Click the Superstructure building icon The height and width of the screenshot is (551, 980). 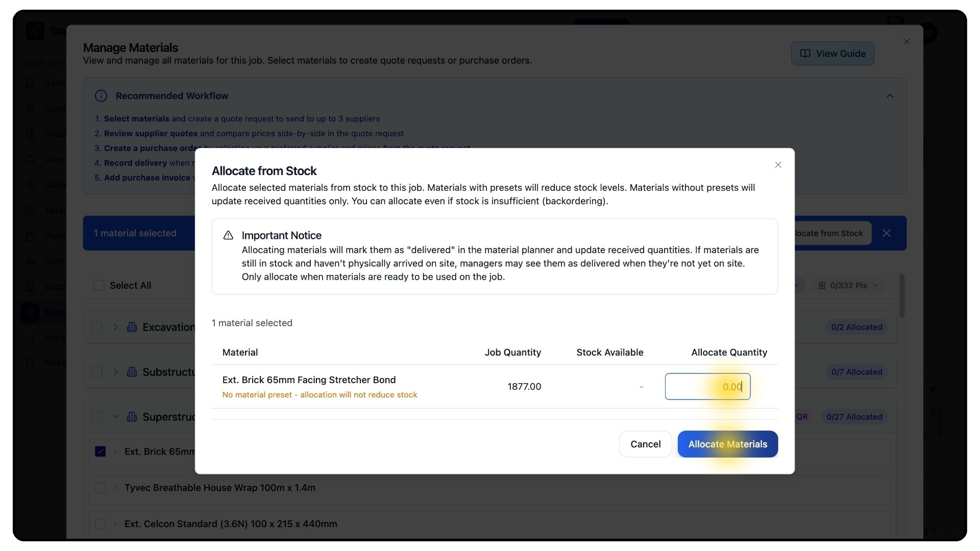point(132,417)
